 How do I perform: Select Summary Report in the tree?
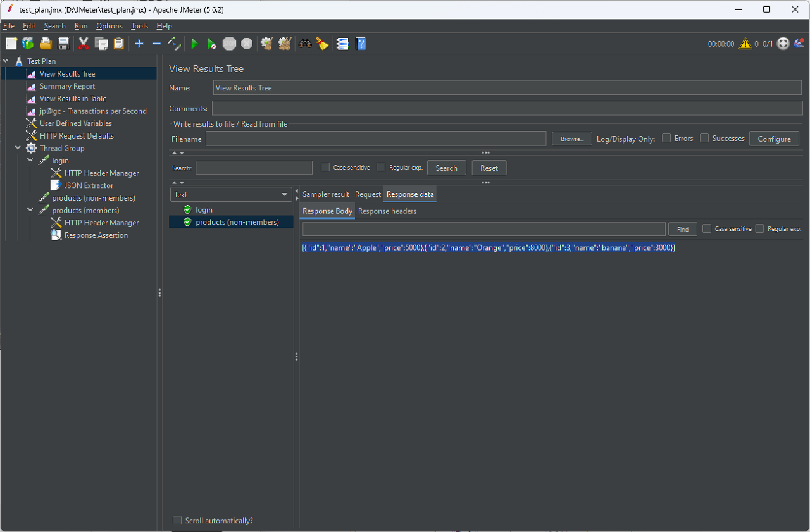pos(67,86)
